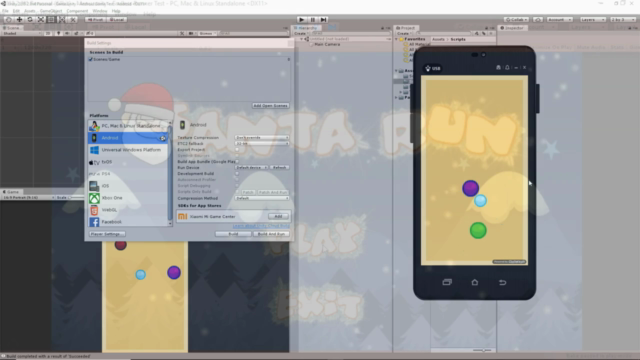Open the Edit menu

pyautogui.click(x=16, y=11)
